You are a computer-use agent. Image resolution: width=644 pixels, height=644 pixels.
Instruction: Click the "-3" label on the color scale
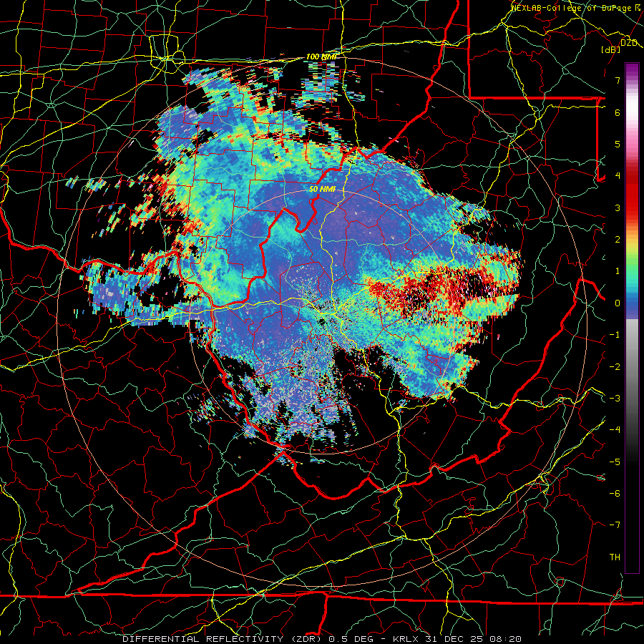pyautogui.click(x=615, y=399)
